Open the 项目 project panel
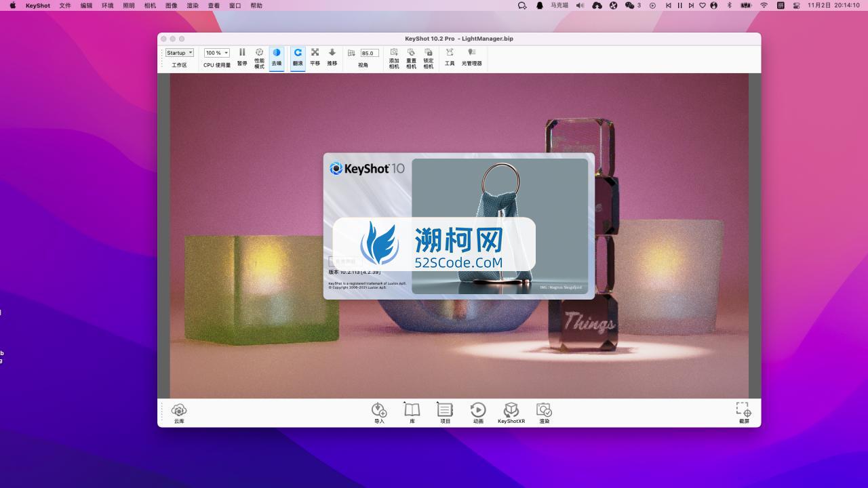Image resolution: width=868 pixels, height=488 pixels. pos(445,413)
